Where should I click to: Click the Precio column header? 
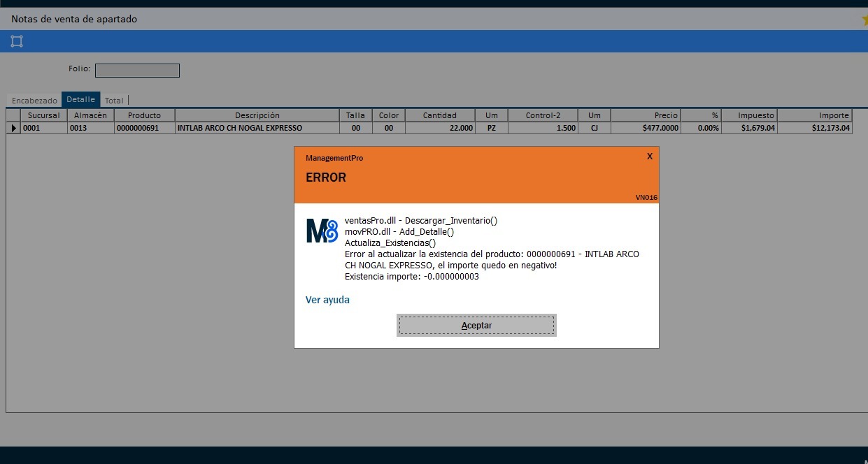pyautogui.click(x=645, y=115)
